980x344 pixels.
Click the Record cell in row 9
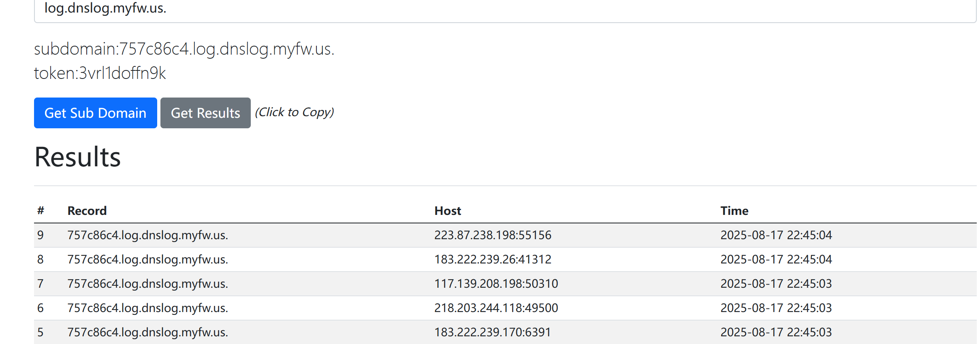point(147,235)
